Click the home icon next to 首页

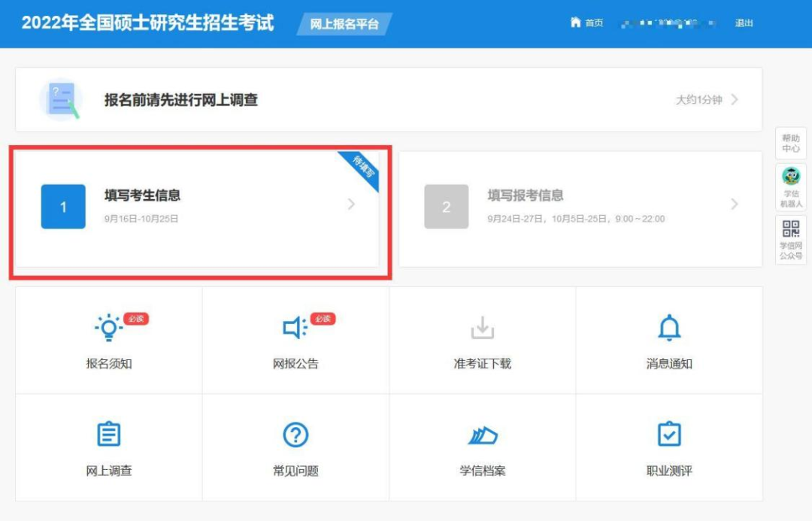(x=574, y=23)
